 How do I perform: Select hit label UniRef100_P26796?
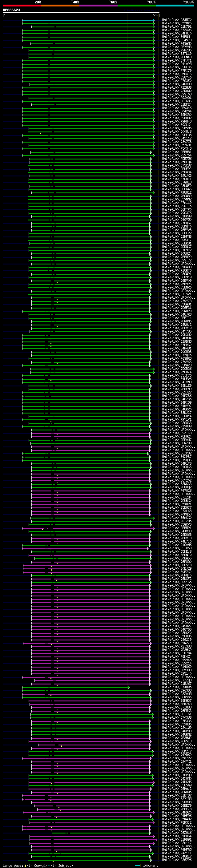[x=176, y=860]
